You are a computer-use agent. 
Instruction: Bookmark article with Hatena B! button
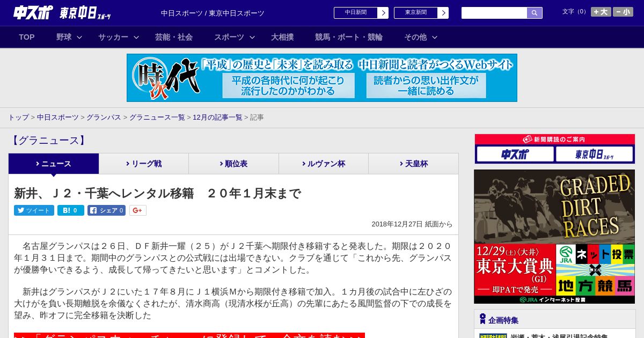[x=71, y=210]
